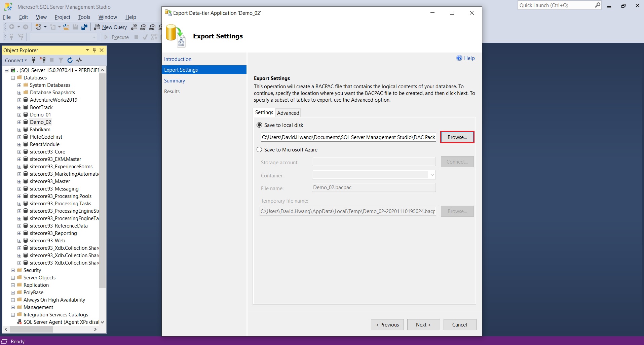
Task: Select the PlutoCodeFirst database
Action: [x=46, y=137]
